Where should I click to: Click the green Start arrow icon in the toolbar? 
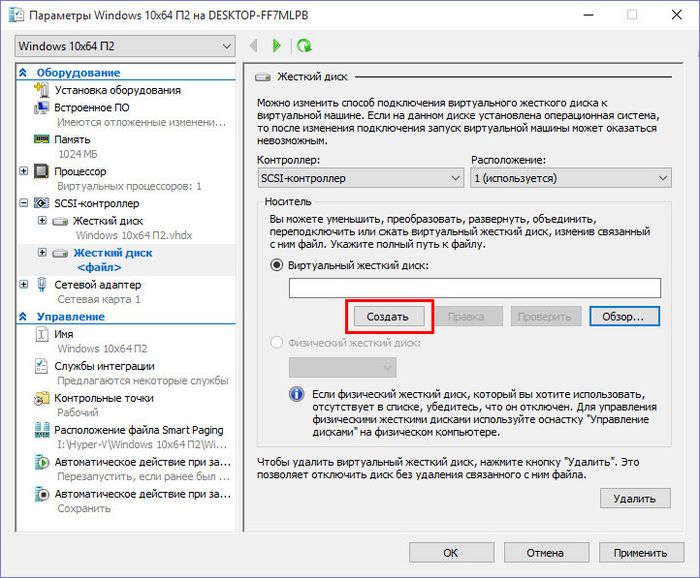276,46
